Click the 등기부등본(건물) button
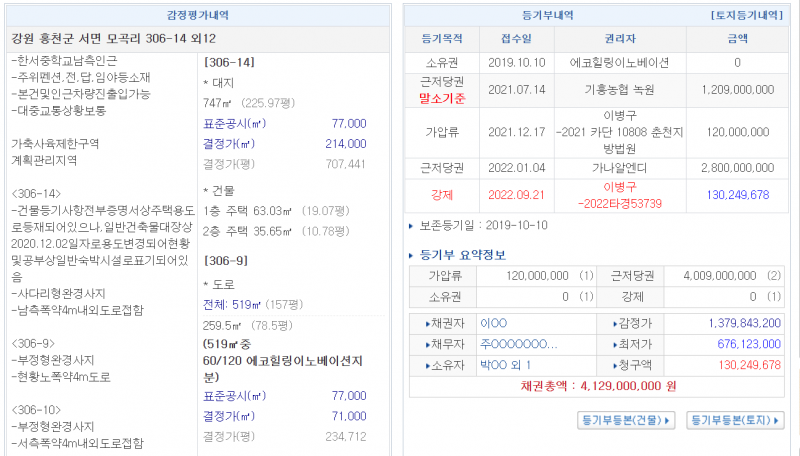 click(626, 420)
